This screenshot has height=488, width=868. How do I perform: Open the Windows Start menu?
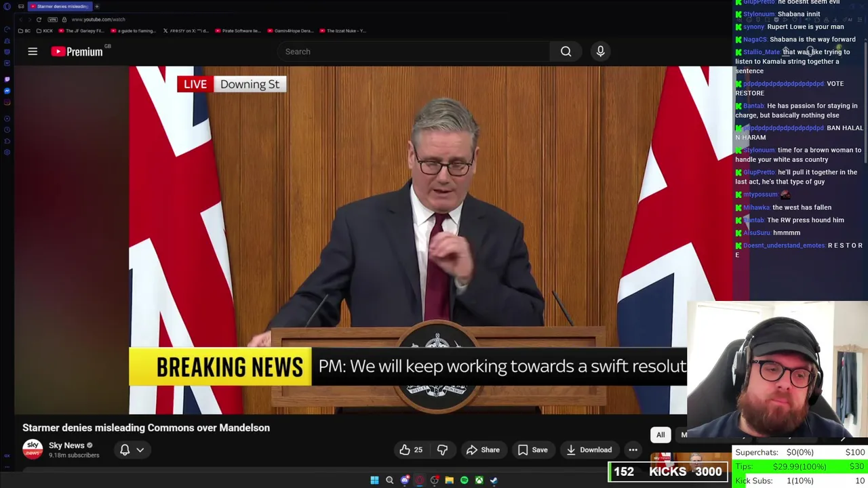(374, 481)
